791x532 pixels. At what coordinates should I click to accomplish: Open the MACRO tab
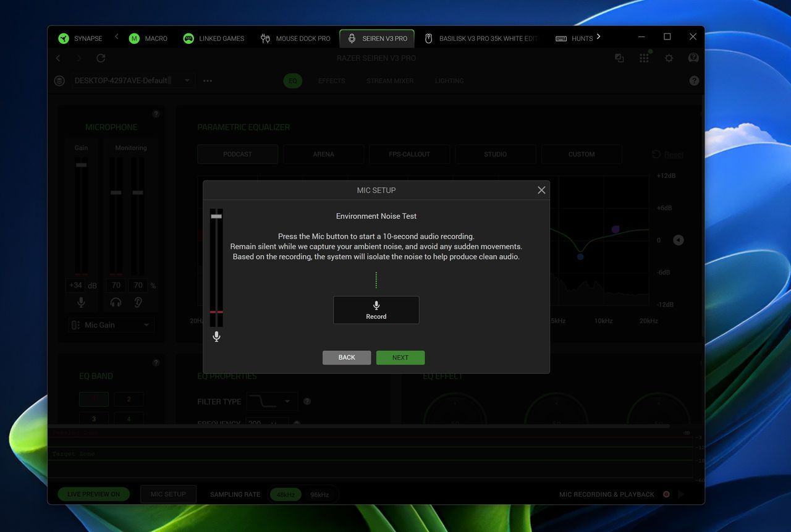point(148,38)
